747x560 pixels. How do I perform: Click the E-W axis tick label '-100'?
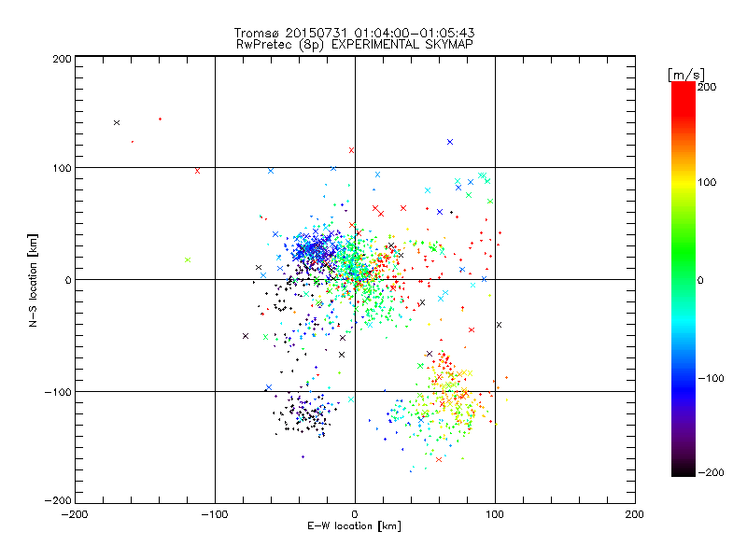[x=215, y=514]
